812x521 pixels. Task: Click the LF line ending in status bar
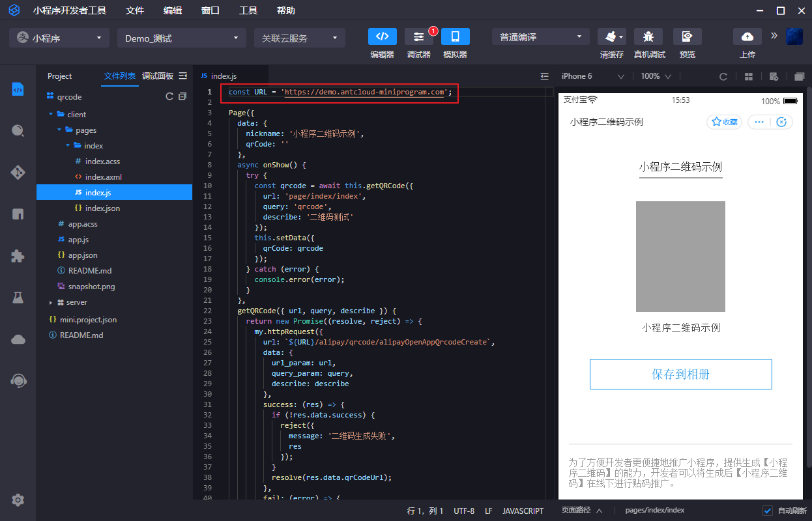489,511
